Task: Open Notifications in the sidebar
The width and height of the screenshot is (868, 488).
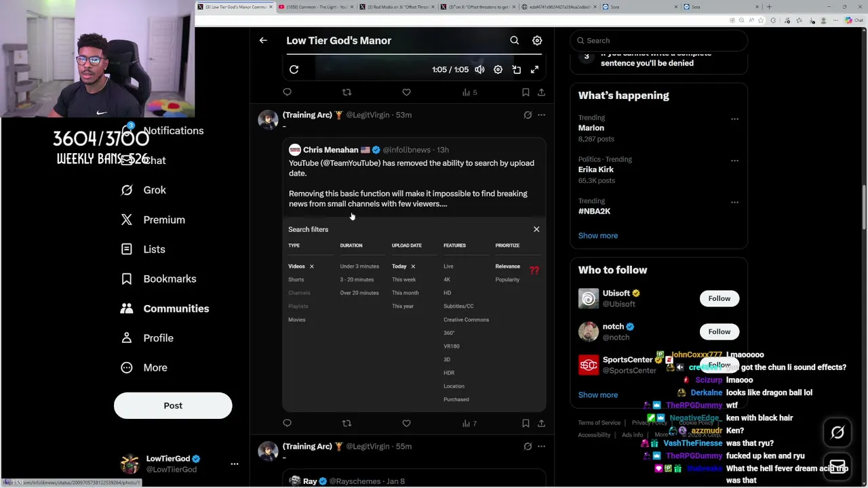Action: (x=163, y=131)
